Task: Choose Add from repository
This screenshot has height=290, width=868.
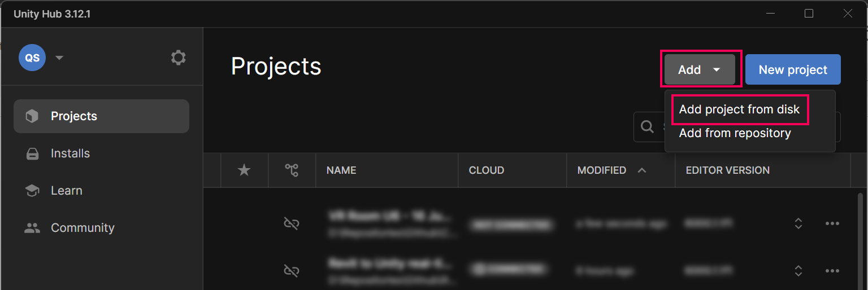Action: tap(735, 133)
